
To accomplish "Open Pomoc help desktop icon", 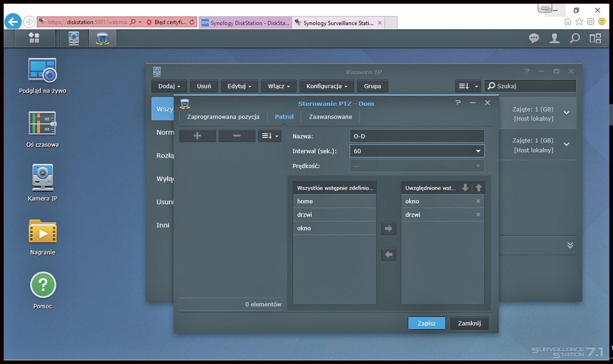I will 43,291.
